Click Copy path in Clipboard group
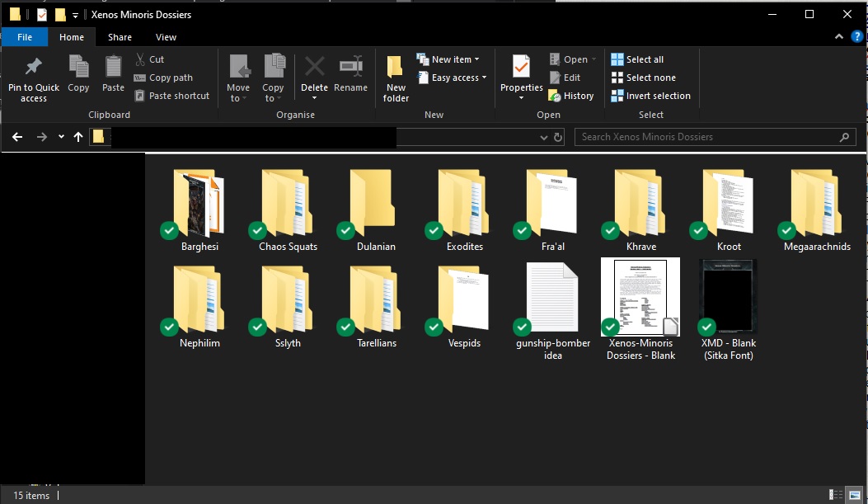Image resolution: width=868 pixels, height=504 pixels. (163, 78)
